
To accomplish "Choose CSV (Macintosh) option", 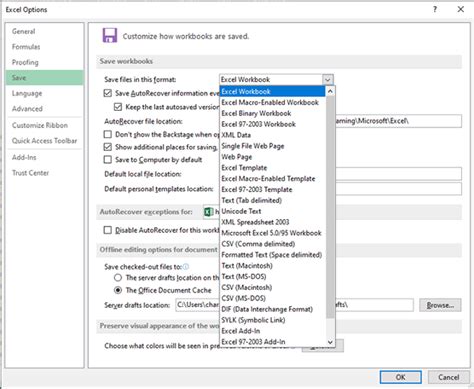I will [x=272, y=287].
